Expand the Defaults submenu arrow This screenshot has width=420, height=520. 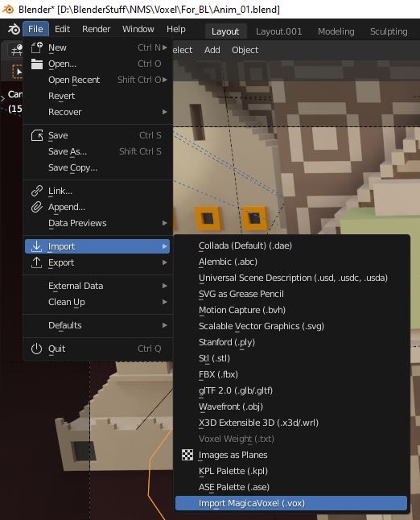[x=165, y=325]
